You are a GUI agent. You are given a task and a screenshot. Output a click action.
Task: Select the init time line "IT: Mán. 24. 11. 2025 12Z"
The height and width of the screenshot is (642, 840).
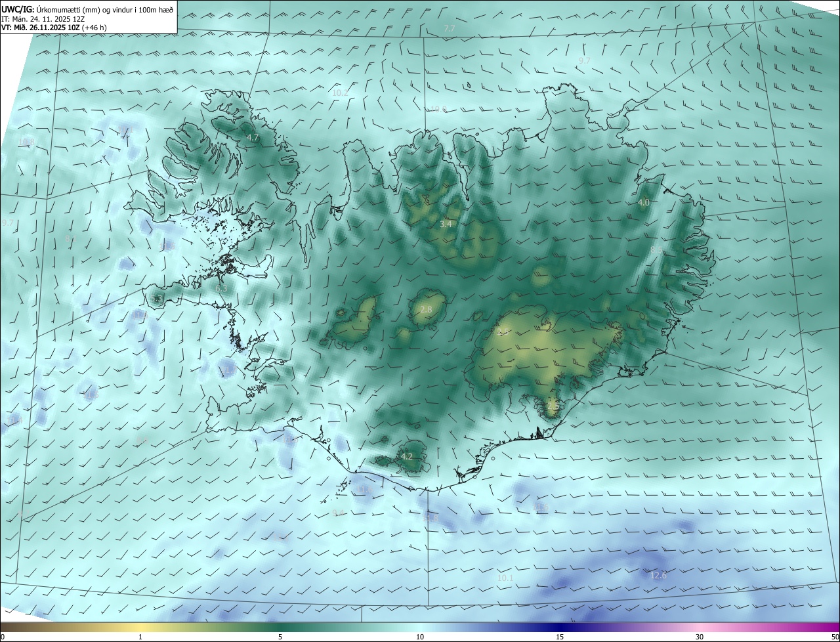(44, 18)
